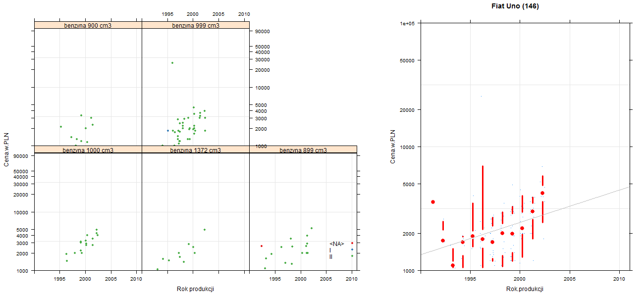Click the '20000' tick on the Fiat Uno plot

click(x=407, y=109)
